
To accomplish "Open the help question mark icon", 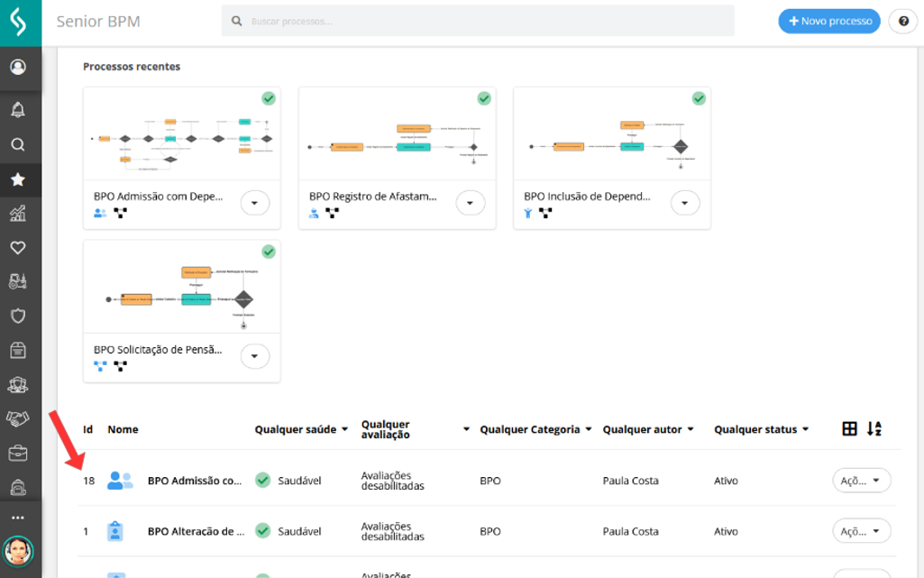I will 902,22.
